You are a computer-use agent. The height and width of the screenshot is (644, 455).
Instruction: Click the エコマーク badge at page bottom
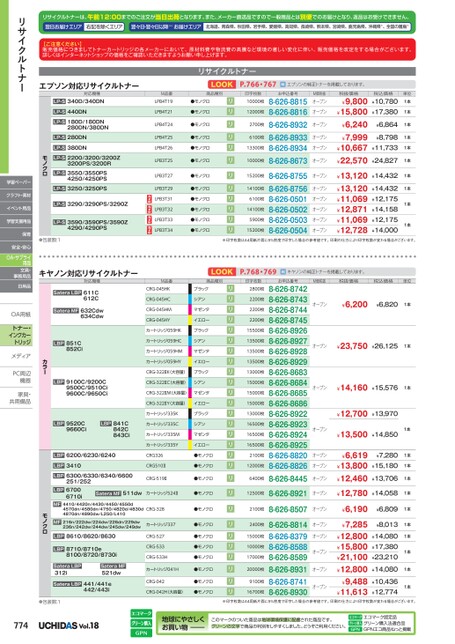[141, 613]
